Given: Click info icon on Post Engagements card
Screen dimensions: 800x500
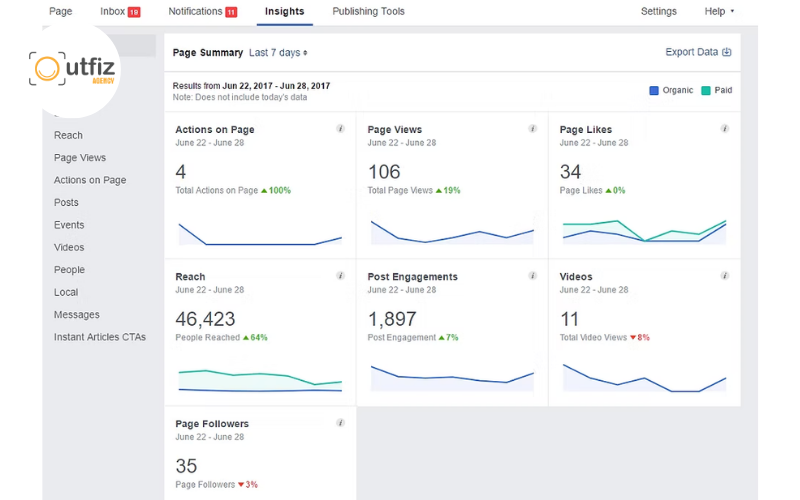Looking at the screenshot, I should [x=533, y=276].
